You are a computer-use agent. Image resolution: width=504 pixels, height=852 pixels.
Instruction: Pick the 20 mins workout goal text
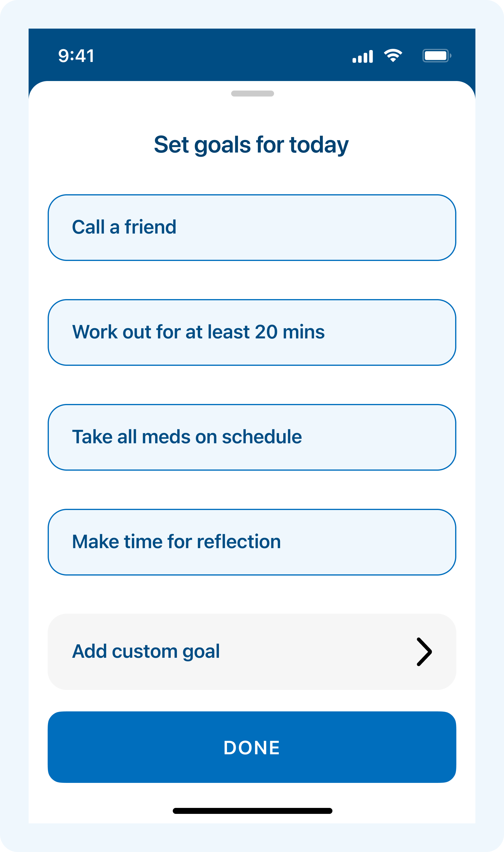click(x=198, y=332)
